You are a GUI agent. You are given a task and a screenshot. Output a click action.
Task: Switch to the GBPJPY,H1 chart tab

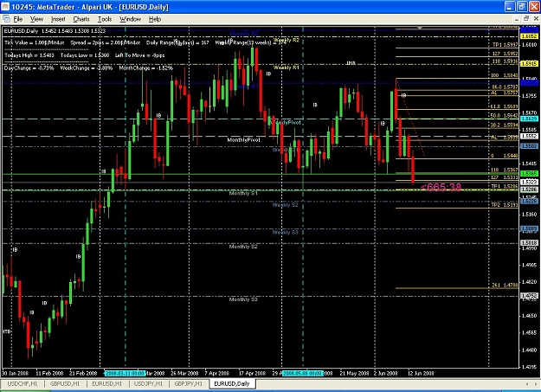coord(189,383)
